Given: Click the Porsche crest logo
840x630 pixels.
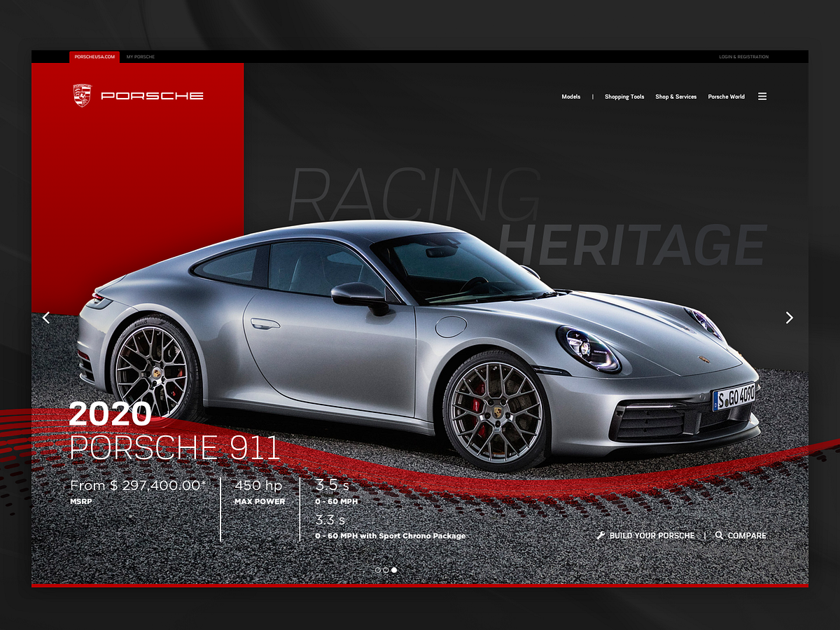Looking at the screenshot, I should 83,95.
